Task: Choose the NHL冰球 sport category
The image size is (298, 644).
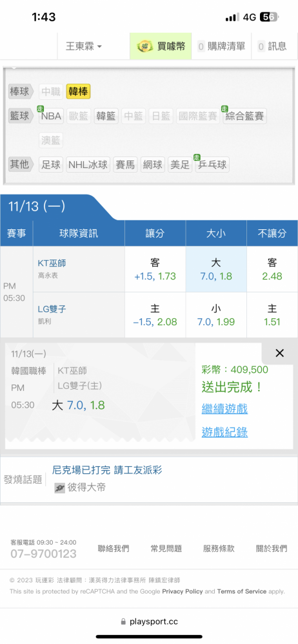Action: [x=88, y=165]
